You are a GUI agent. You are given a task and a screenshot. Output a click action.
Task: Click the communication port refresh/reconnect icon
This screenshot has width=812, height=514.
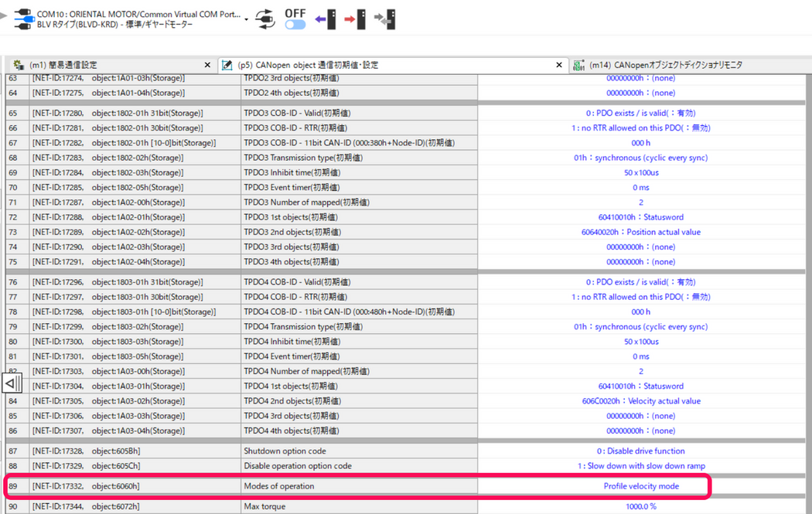coord(265,19)
